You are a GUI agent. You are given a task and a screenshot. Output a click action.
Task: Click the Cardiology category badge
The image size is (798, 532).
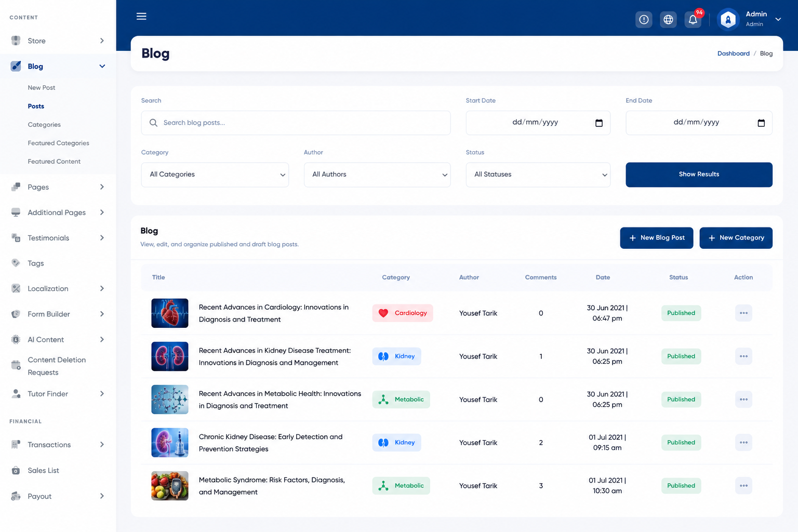pos(403,313)
